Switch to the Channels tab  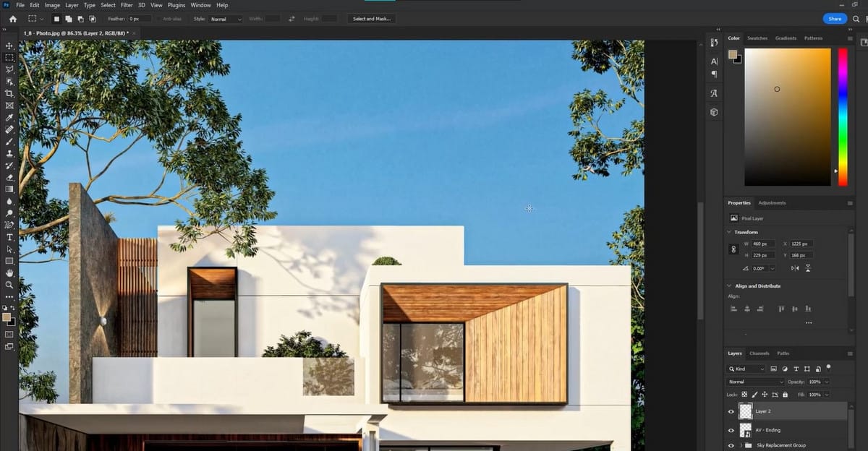coord(759,353)
